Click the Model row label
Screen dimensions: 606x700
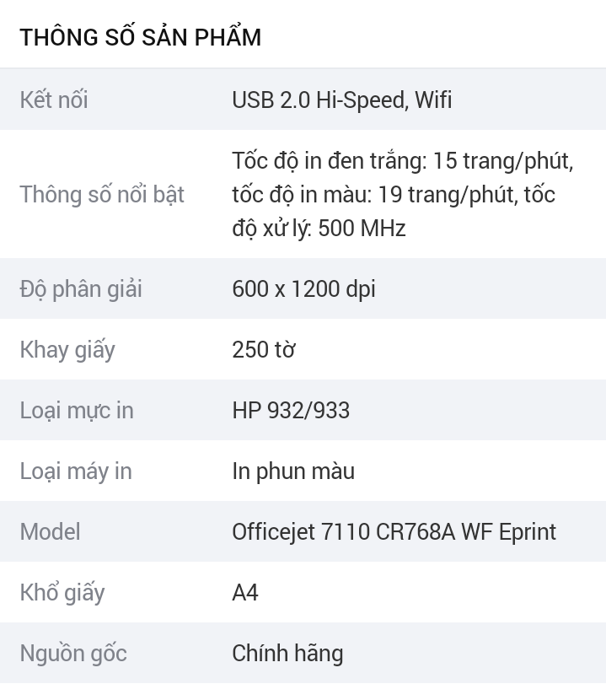pyautogui.click(x=51, y=531)
